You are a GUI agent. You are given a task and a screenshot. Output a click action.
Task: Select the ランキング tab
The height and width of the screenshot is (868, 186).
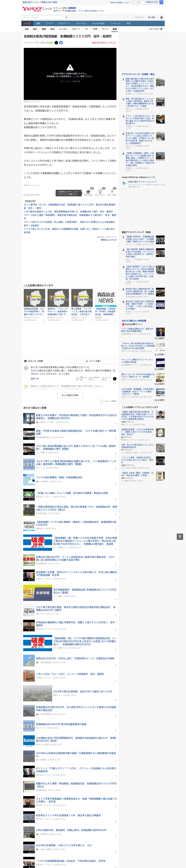115,24
